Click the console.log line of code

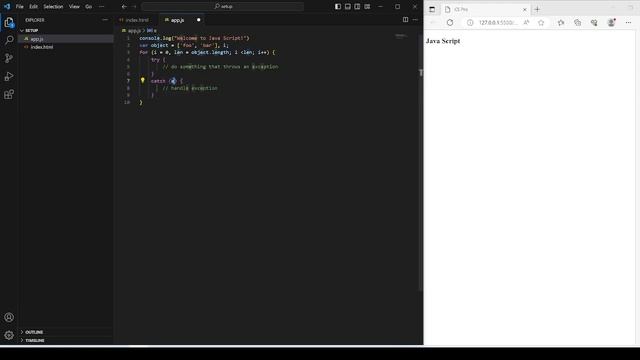tap(194, 38)
